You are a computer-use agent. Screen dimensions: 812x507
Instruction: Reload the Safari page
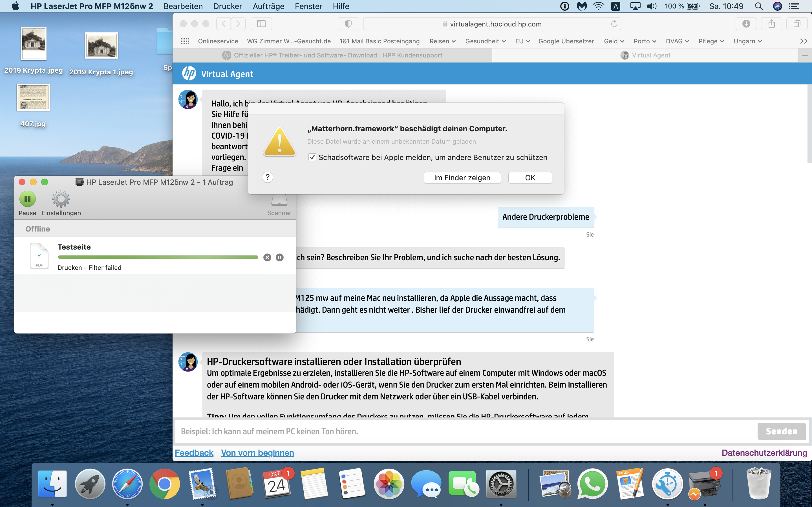[614, 24]
